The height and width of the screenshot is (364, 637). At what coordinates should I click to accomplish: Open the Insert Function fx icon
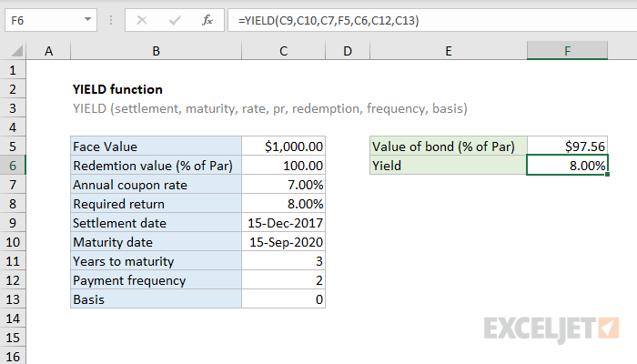(x=207, y=19)
